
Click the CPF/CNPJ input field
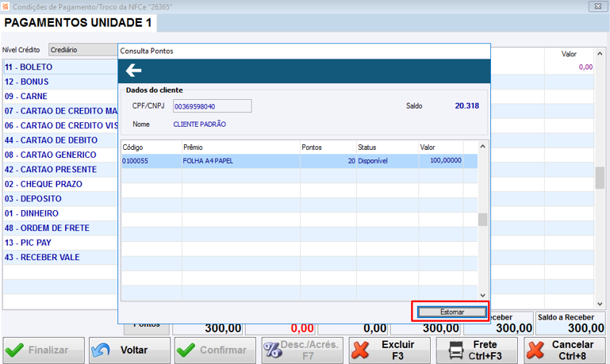[213, 106]
